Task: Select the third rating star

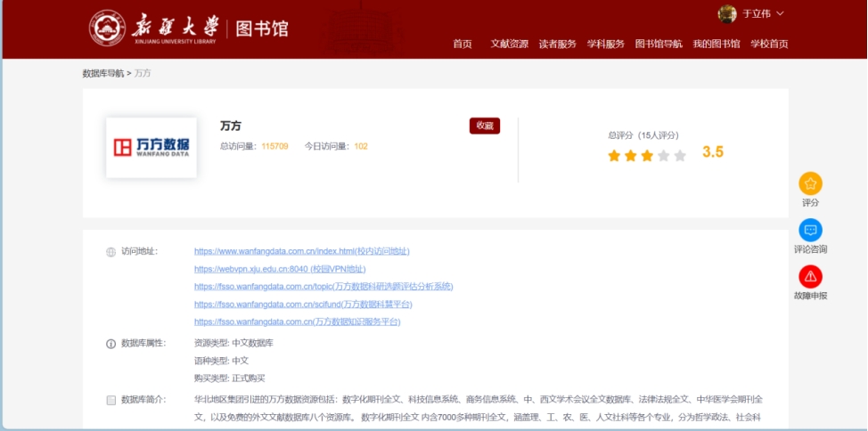Action: tap(647, 156)
